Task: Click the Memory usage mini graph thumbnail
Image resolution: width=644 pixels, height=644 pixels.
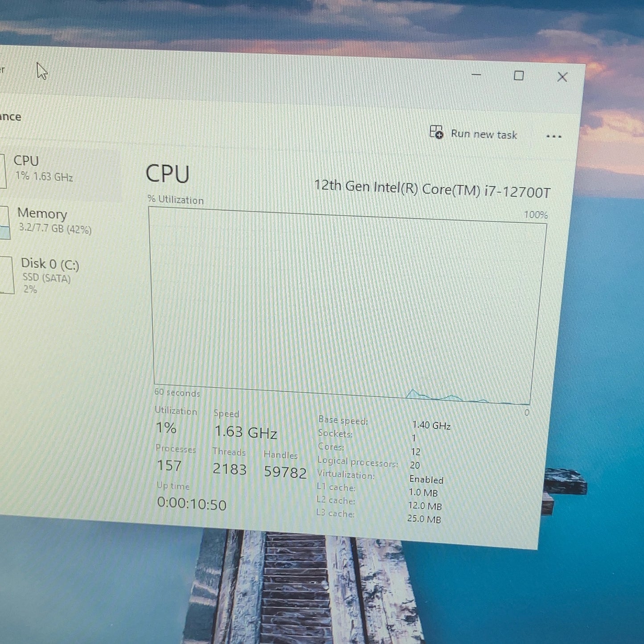Action: pos(4,222)
